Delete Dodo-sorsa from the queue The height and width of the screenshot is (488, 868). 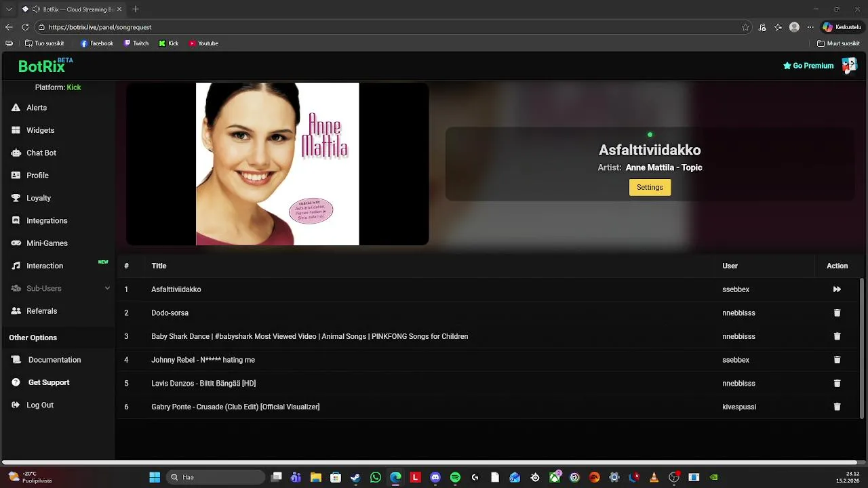[837, 313]
